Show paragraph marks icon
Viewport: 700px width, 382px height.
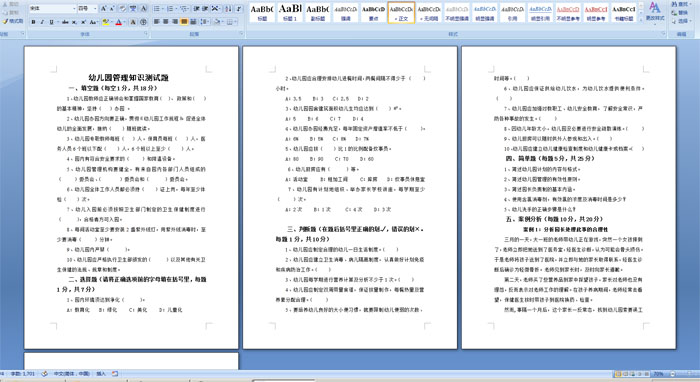click(239, 8)
